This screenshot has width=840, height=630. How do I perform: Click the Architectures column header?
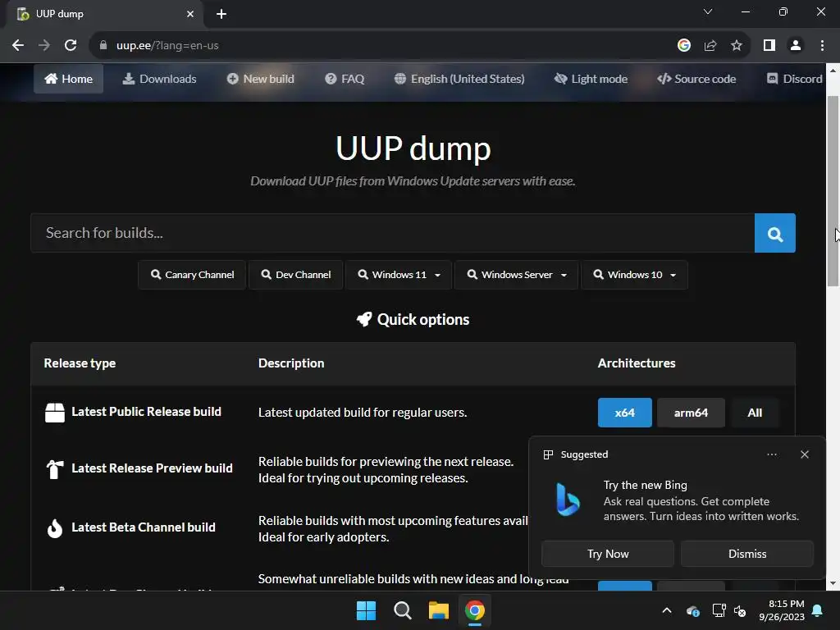click(x=637, y=363)
